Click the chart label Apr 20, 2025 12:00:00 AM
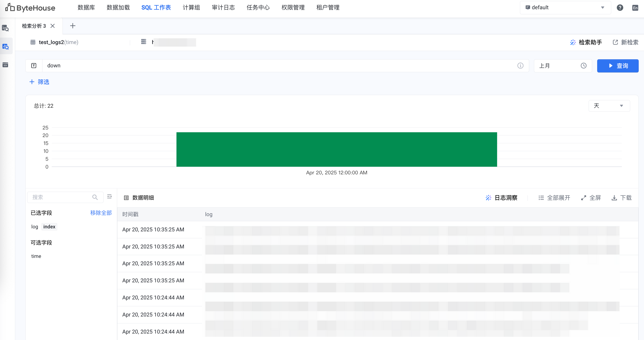This screenshot has height=340, width=644. point(337,173)
